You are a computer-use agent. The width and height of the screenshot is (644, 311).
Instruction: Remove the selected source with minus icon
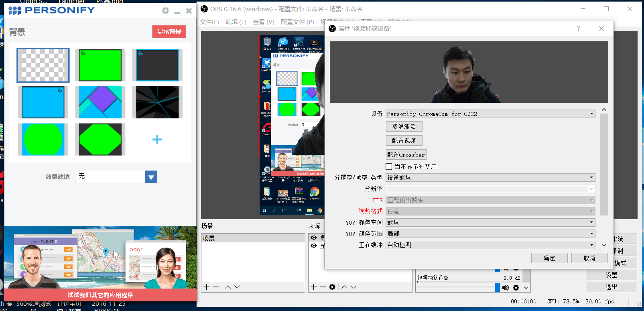point(323,287)
